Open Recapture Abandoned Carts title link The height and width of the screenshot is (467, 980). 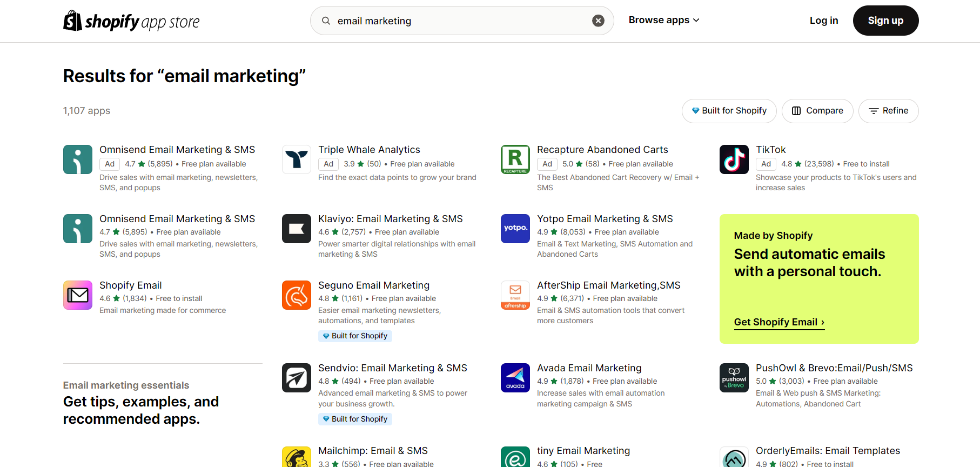(x=602, y=150)
